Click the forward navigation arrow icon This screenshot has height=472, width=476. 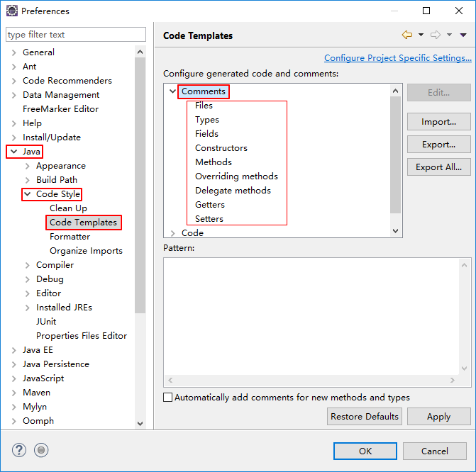pos(436,35)
